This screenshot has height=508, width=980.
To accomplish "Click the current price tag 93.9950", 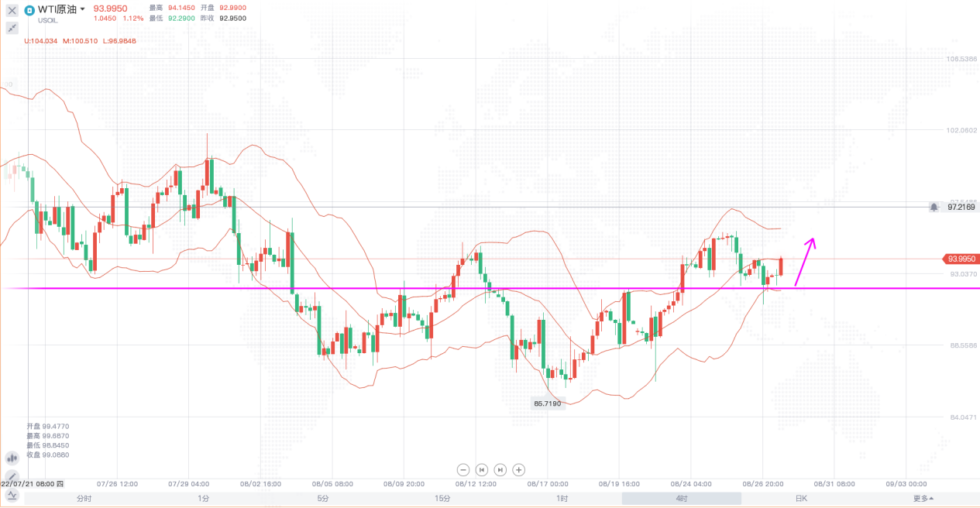I will tap(961, 259).
